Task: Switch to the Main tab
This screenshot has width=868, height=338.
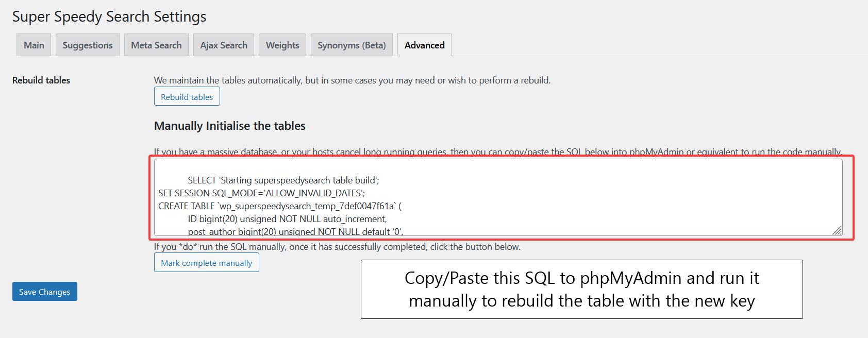Action: (x=34, y=45)
